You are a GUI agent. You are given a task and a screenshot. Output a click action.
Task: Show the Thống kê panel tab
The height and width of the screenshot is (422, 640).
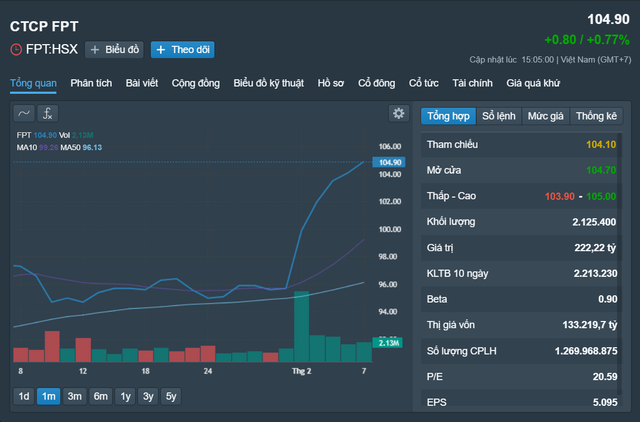[596, 116]
